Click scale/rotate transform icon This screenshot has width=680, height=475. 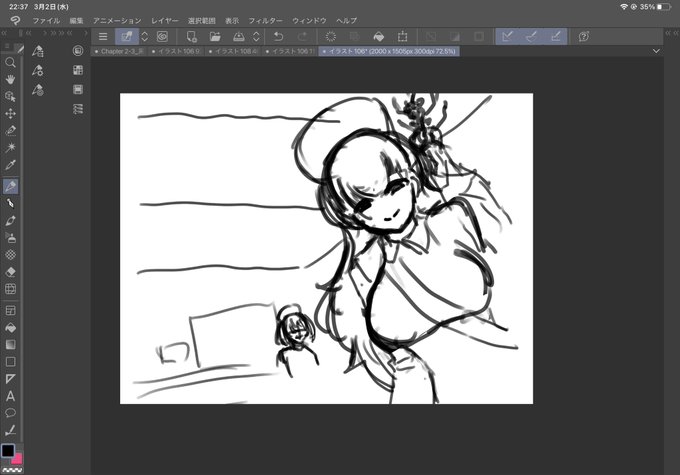click(x=402, y=36)
